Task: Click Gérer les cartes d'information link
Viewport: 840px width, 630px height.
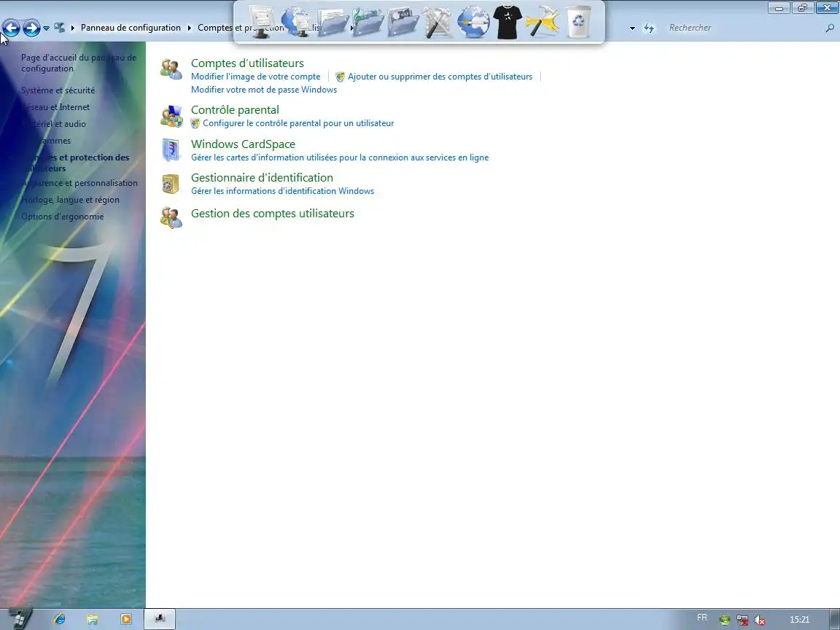Action: click(340, 157)
